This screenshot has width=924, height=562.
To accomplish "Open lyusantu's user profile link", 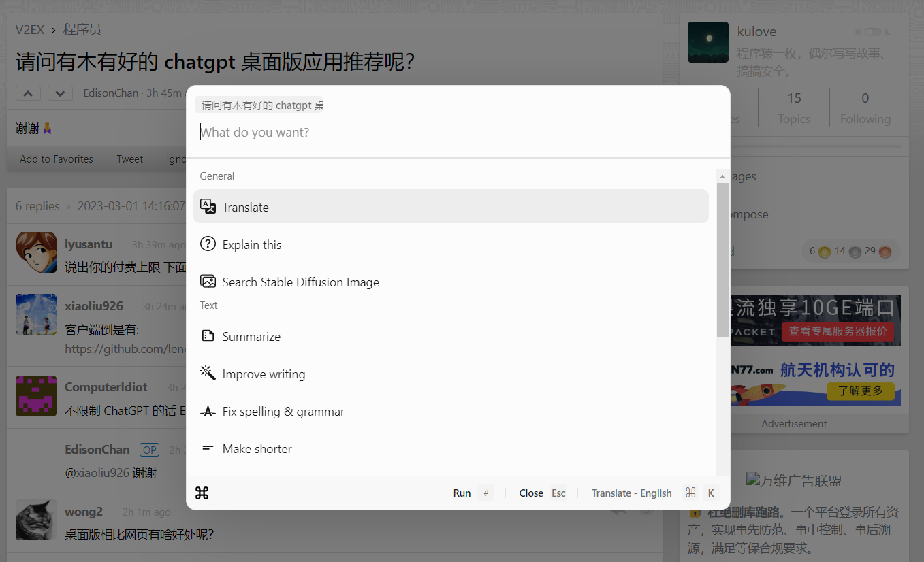I will 89,244.
